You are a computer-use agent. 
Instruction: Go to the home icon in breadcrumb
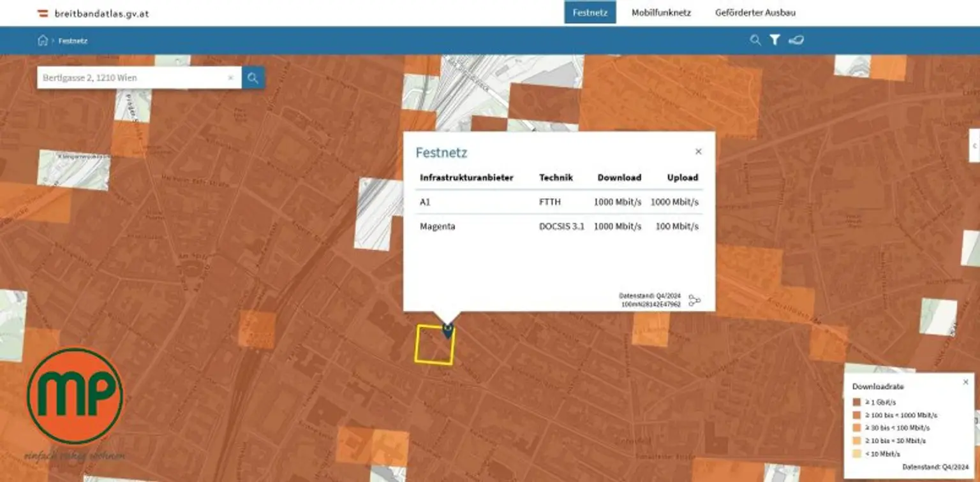click(x=43, y=40)
